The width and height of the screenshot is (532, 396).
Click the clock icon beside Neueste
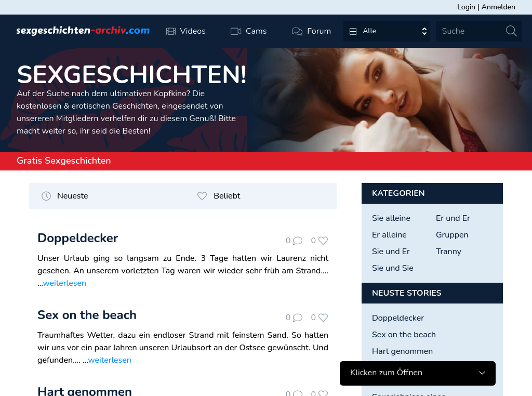(46, 196)
